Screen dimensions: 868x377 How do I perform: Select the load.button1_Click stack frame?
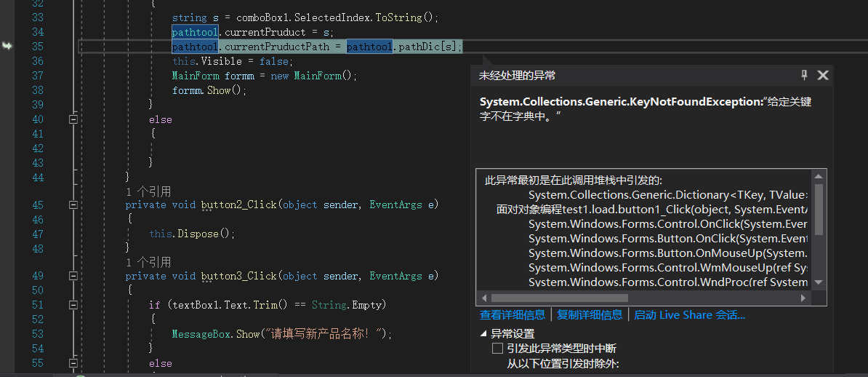click(x=652, y=210)
